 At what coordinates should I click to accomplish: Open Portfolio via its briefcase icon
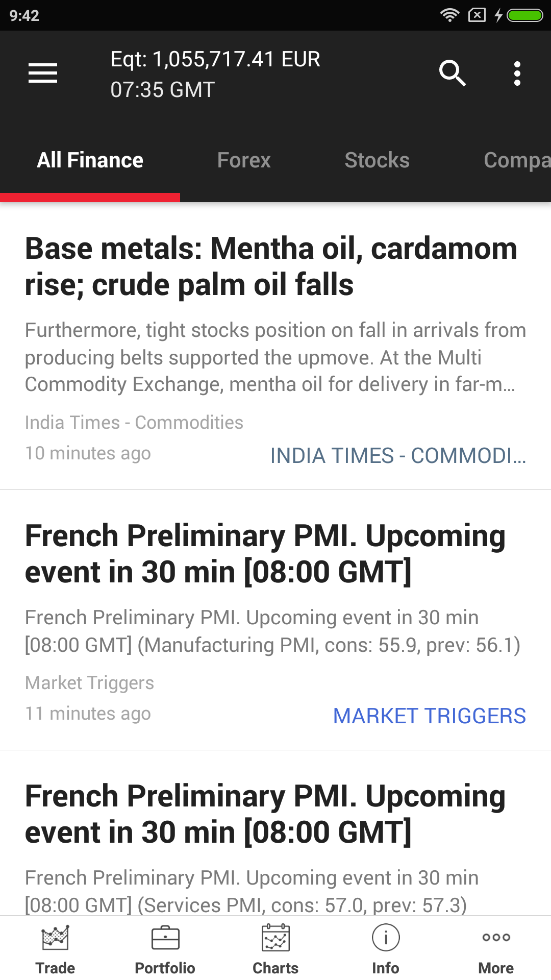(165, 938)
